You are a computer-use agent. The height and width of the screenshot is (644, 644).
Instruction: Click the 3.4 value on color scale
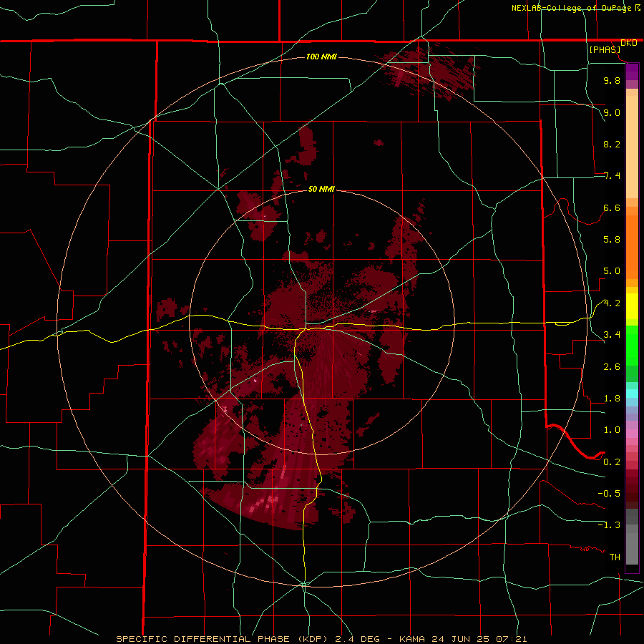point(612,335)
